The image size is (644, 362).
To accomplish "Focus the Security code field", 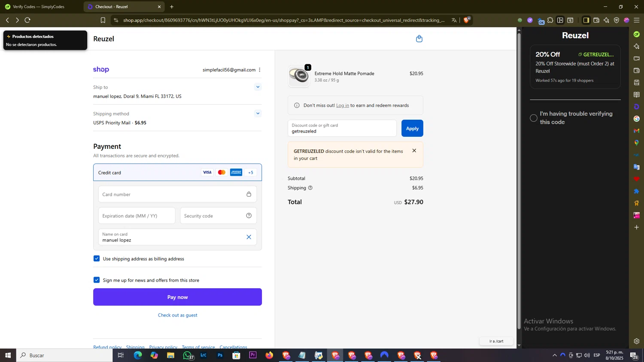I will (219, 216).
